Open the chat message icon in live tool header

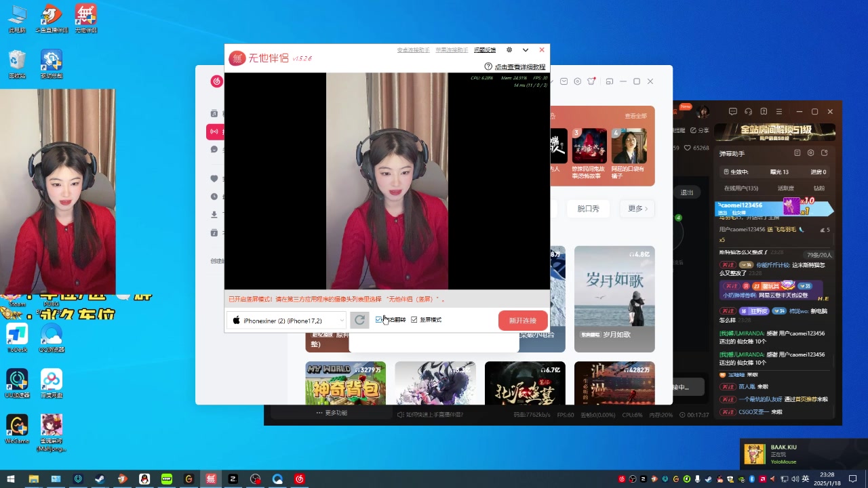click(732, 111)
